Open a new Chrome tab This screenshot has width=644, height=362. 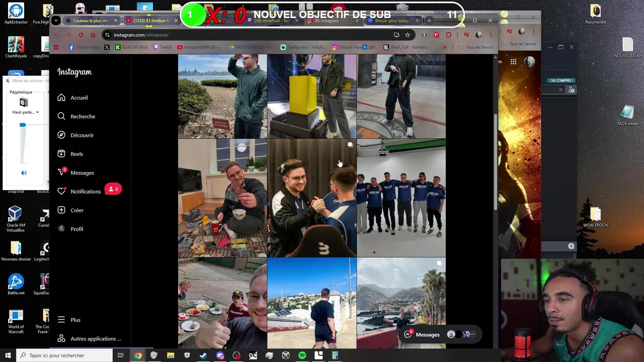(429, 21)
